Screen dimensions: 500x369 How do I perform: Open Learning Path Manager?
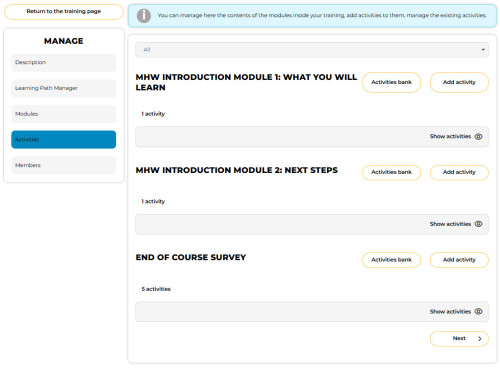(64, 88)
